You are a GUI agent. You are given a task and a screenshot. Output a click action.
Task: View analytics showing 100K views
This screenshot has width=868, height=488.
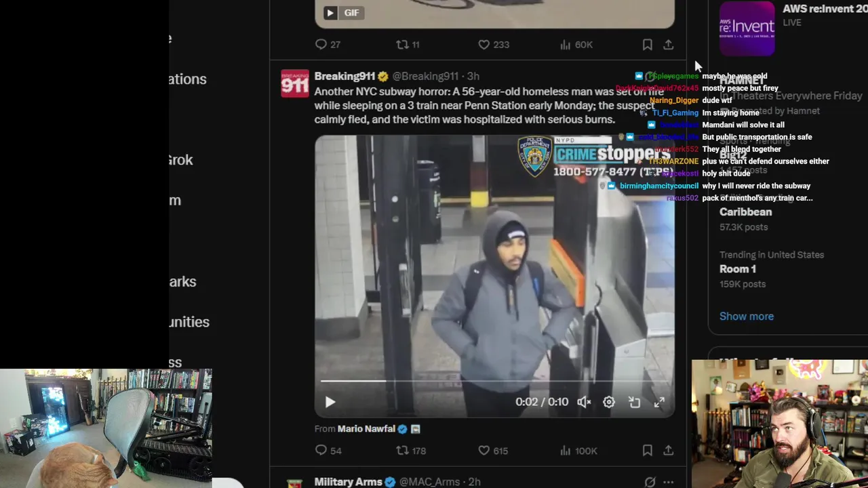578,451
